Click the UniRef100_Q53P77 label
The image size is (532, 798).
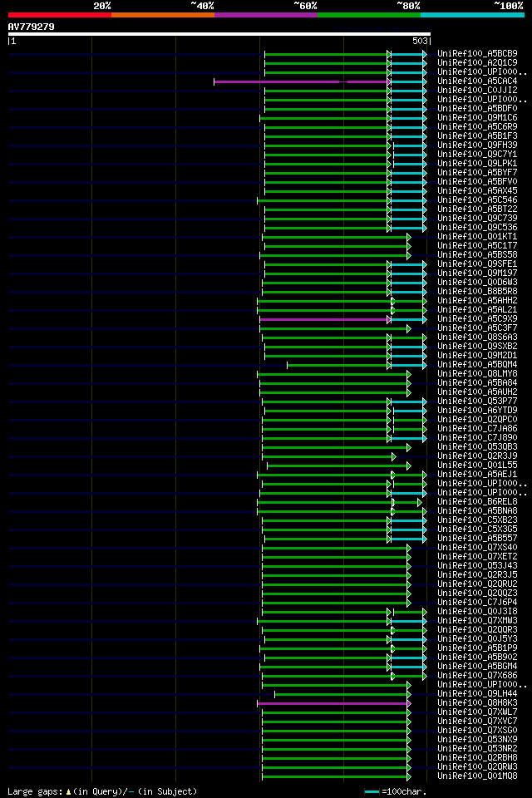(x=477, y=401)
